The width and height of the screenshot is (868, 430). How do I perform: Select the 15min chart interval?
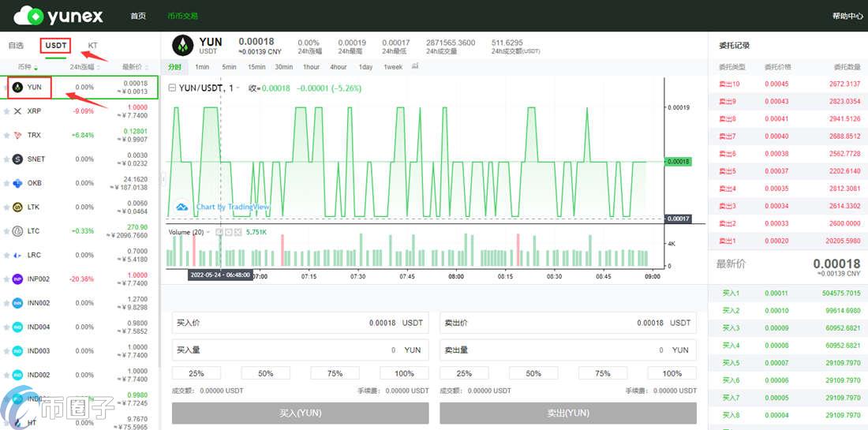point(256,67)
